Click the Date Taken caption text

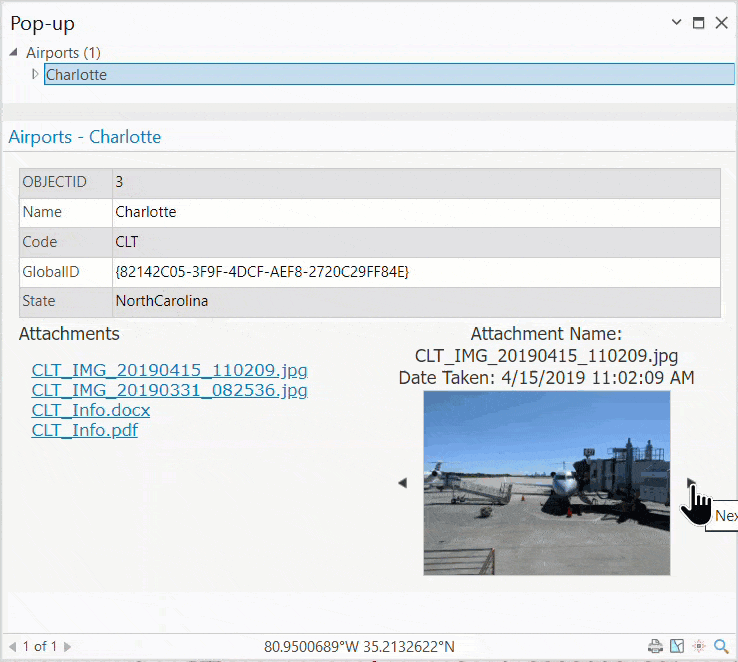(x=546, y=378)
